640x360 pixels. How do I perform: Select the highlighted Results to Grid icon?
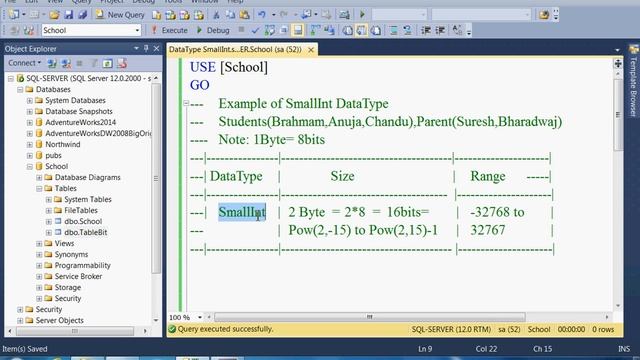pos(362,30)
